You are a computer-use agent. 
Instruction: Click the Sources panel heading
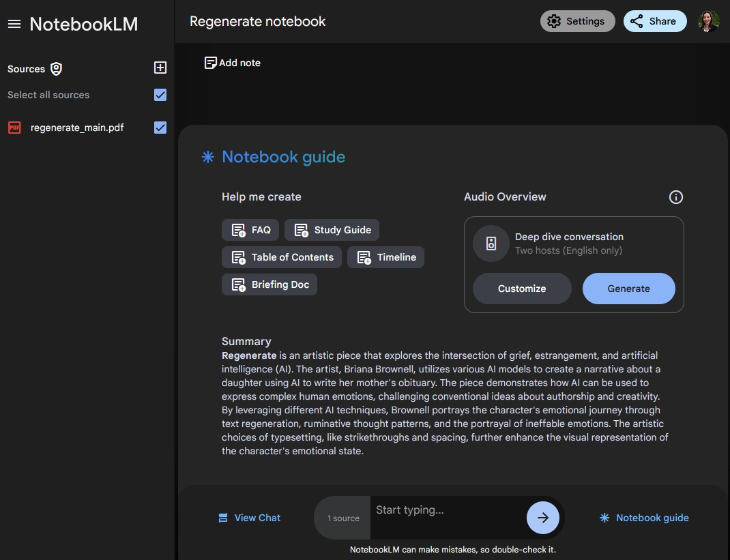click(x=26, y=69)
